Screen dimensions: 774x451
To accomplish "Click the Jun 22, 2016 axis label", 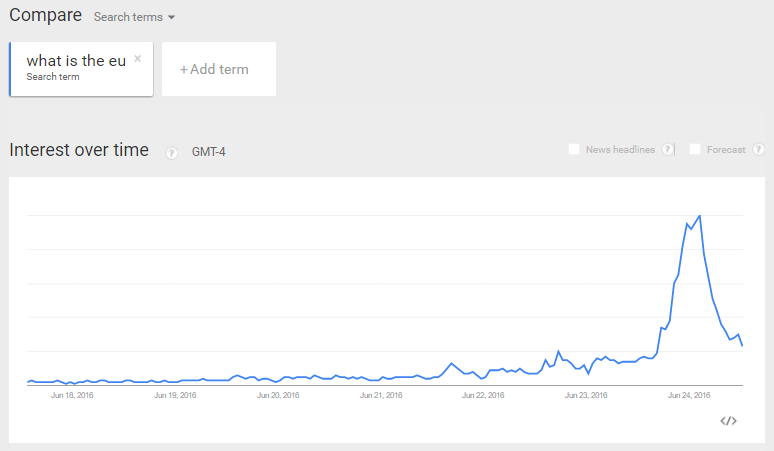I will 483,395.
